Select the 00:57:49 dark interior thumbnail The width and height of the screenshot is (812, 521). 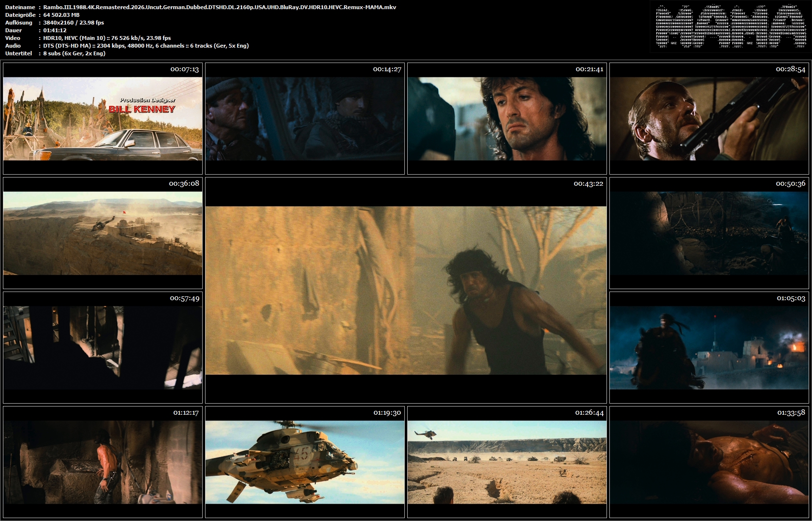tap(103, 347)
